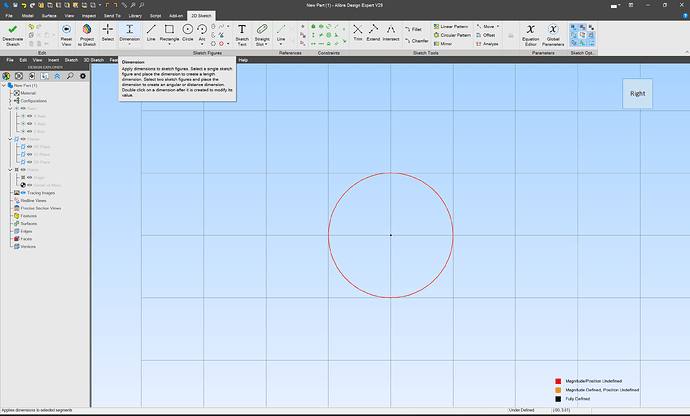The width and height of the screenshot is (690, 416).
Task: Collapse the New Part (1) tree node
Action: [x=4, y=85]
